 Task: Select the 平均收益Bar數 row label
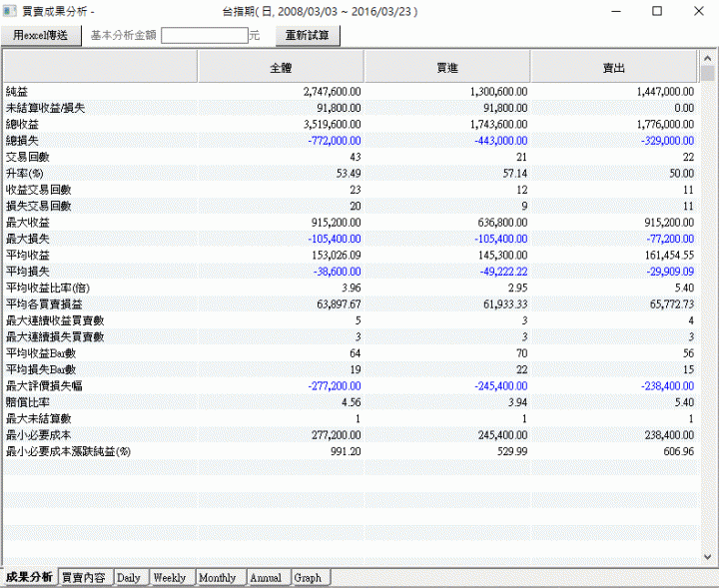point(41,353)
